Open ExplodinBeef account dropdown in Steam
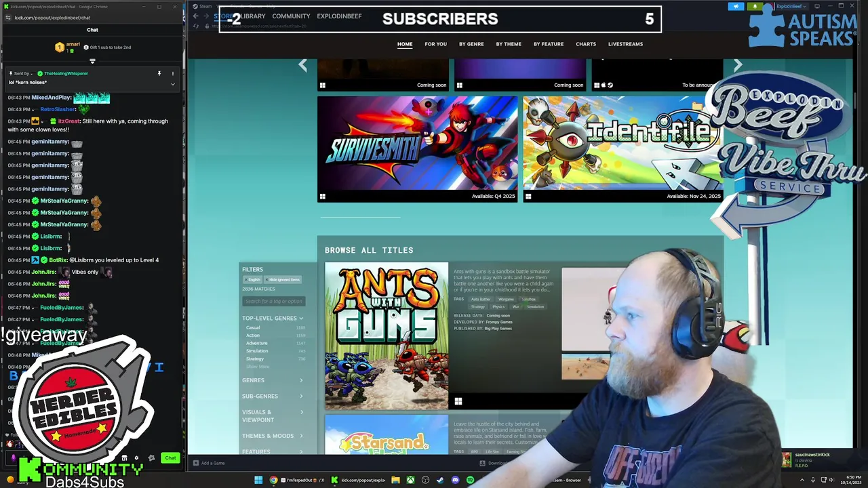The width and height of the screenshot is (868, 488). [x=790, y=6]
